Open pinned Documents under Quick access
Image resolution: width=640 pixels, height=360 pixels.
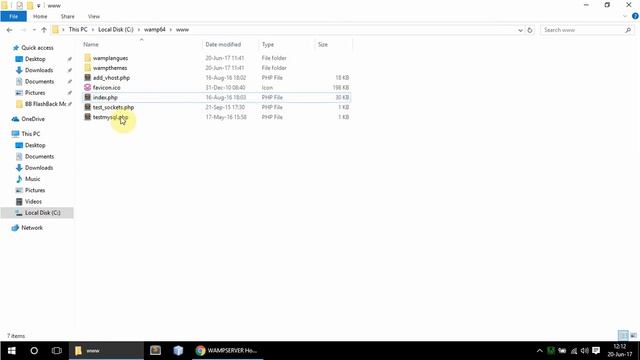pos(39,82)
